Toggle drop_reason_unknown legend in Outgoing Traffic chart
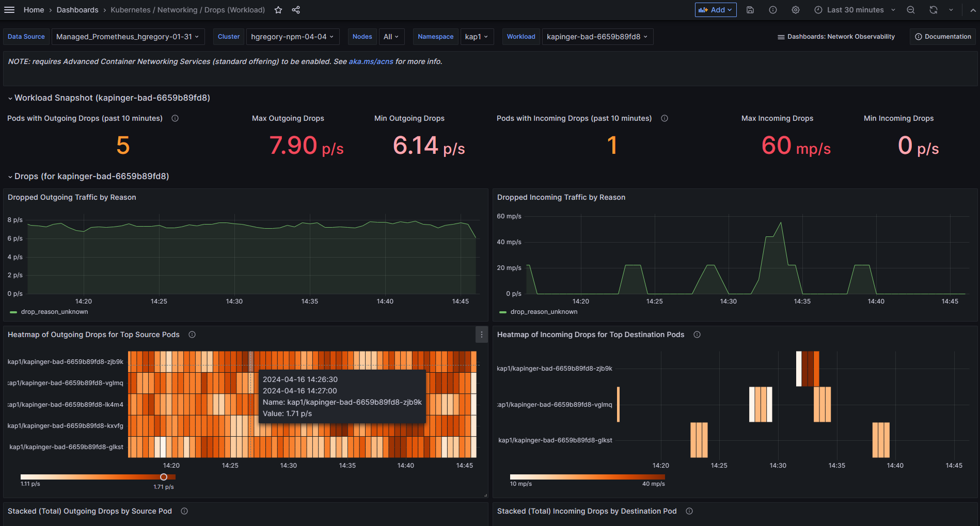This screenshot has height=526, width=980. (x=54, y=312)
